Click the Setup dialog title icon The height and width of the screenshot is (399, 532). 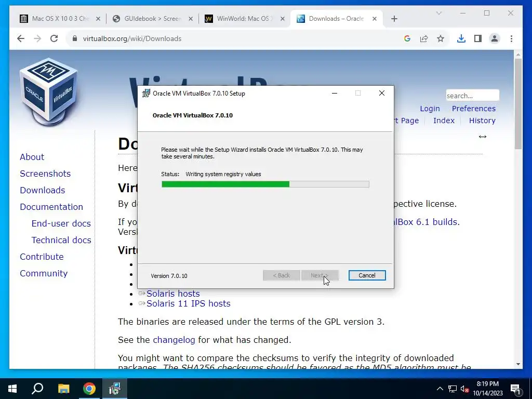(146, 94)
